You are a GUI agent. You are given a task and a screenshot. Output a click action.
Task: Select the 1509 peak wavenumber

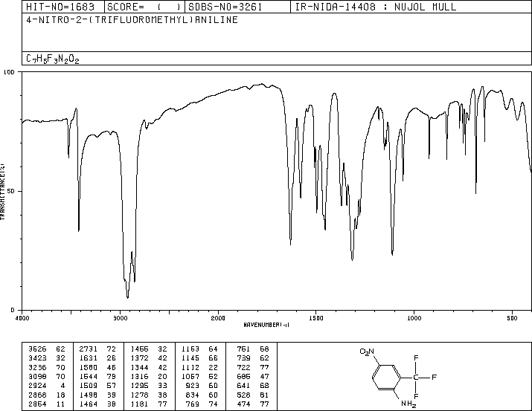(x=89, y=386)
